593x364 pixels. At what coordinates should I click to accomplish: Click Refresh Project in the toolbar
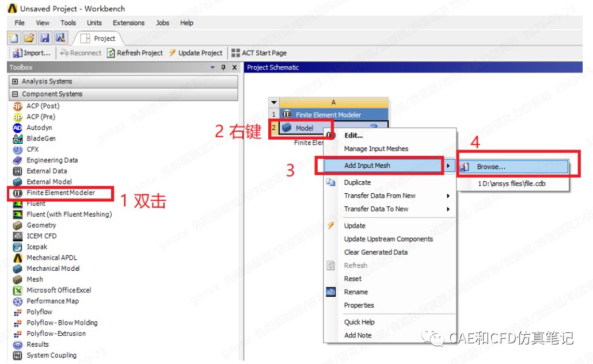(135, 53)
